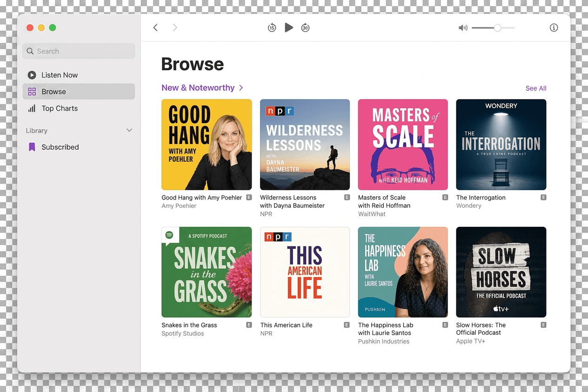Open the New & Noteworthy section link
The height and width of the screenshot is (392, 588).
tap(198, 88)
